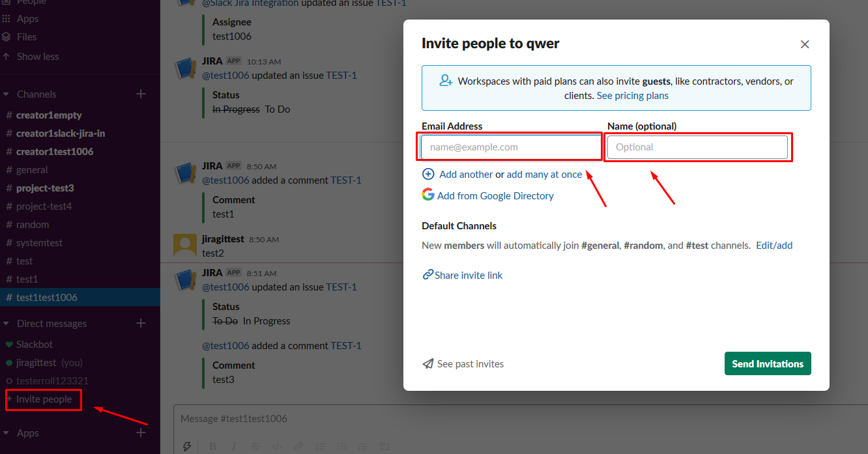Apply blockquote formatting in the composer
The width and height of the screenshot is (868, 454).
coord(363,447)
